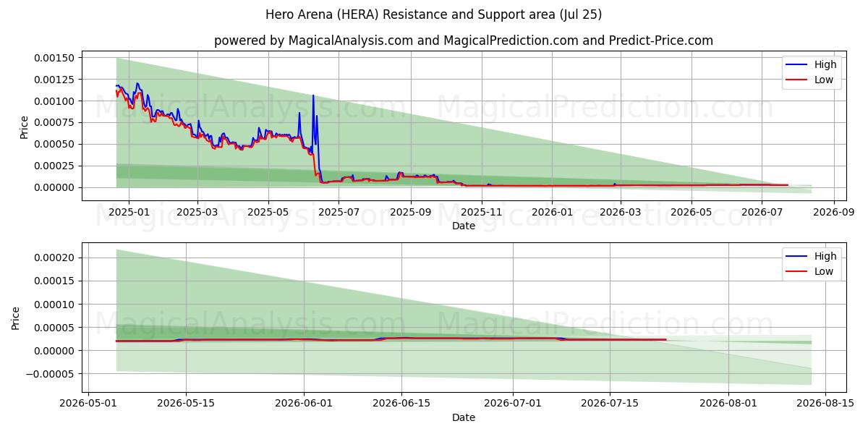Click the 'powered by MagicalAnalysis.com' subtitle line
This screenshot has height=434, width=868.
pyautogui.click(x=464, y=41)
